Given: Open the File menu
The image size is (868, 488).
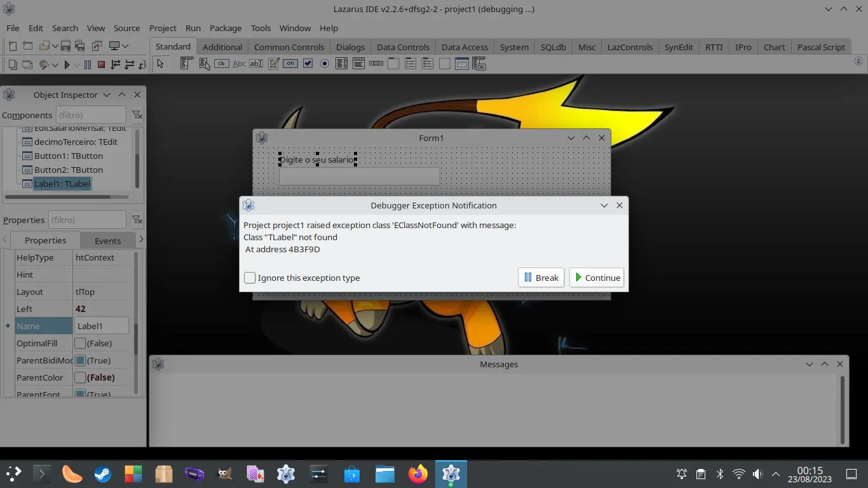Looking at the screenshot, I should 13,28.
